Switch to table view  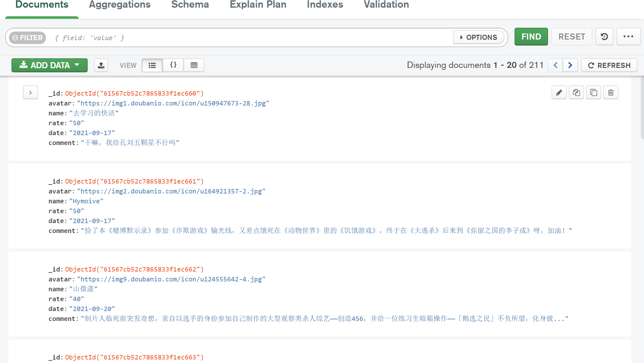(x=194, y=65)
